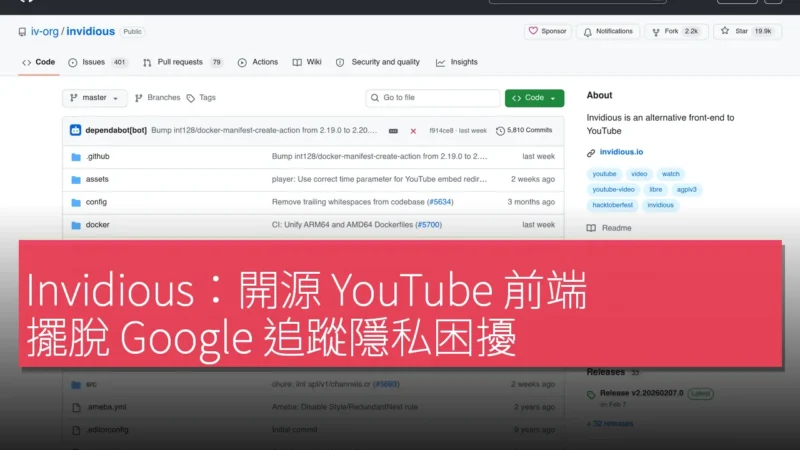Open Release v2.20260207.0
800x450 pixels.
[641, 393]
